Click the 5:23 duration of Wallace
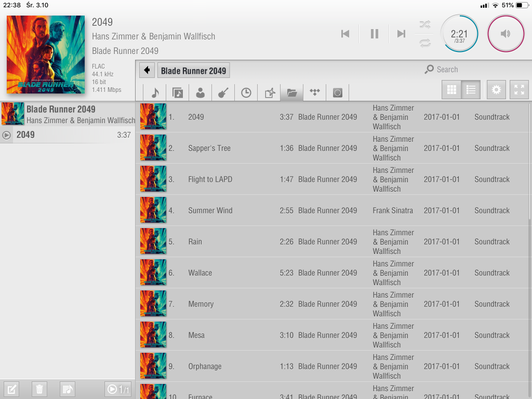The image size is (532, 399). 286,273
